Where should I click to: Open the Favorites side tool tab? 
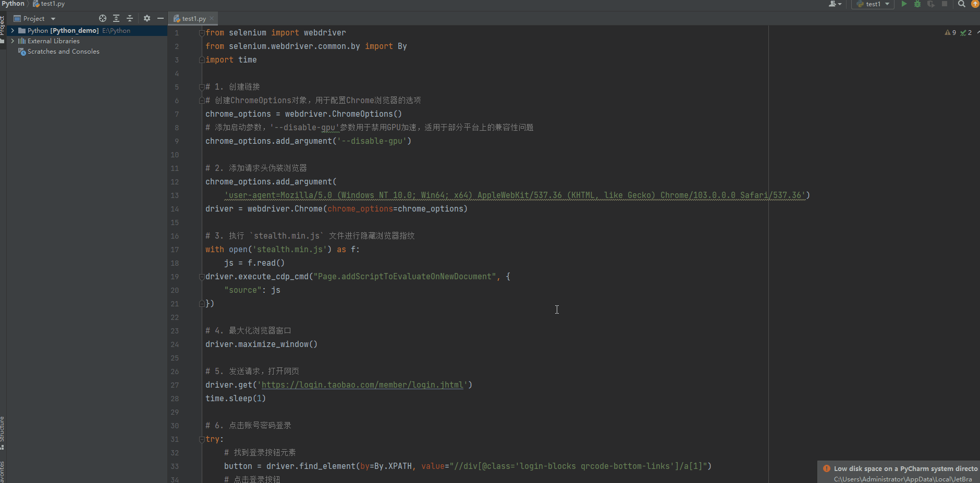[3, 472]
